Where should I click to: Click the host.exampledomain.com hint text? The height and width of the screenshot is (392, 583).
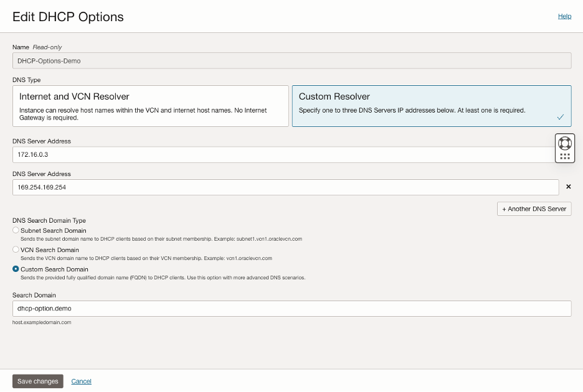click(42, 323)
